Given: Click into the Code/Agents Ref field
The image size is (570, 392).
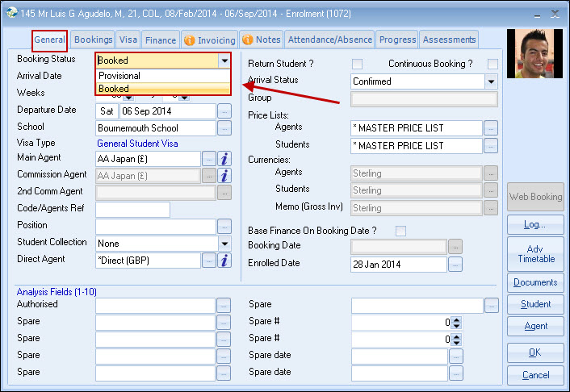Looking at the screenshot, I should click(x=132, y=210).
